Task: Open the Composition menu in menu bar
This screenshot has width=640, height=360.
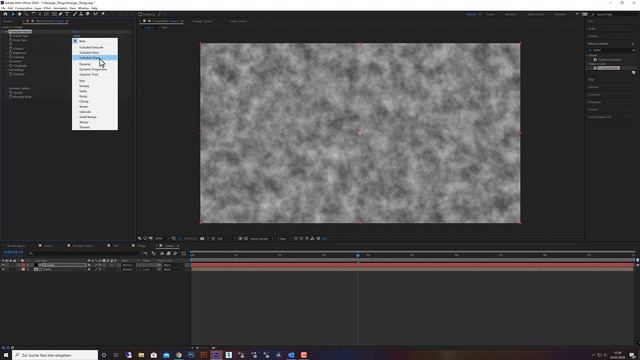Action: pyautogui.click(x=23, y=8)
